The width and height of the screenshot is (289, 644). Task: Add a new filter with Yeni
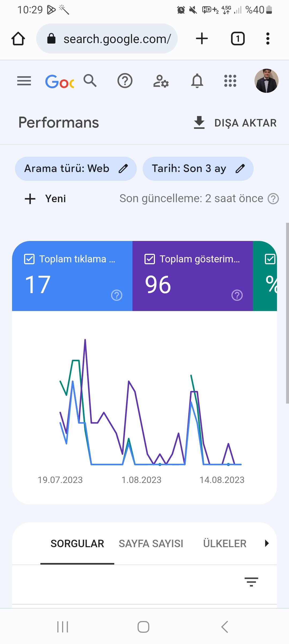(45, 199)
